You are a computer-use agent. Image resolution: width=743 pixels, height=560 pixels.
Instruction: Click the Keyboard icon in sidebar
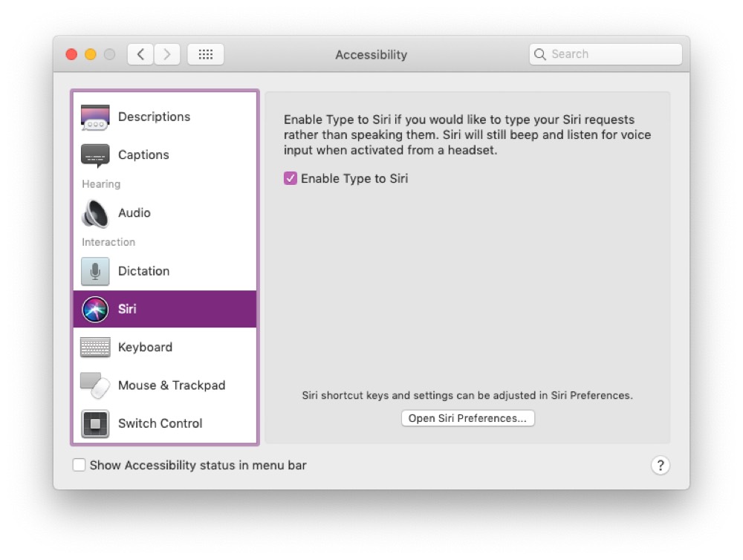pos(95,348)
